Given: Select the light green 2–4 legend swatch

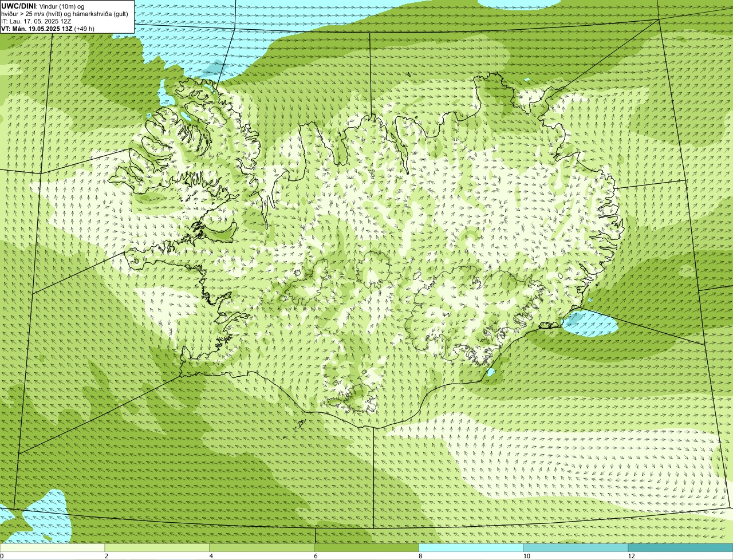Looking at the screenshot, I should pyautogui.click(x=157, y=548).
